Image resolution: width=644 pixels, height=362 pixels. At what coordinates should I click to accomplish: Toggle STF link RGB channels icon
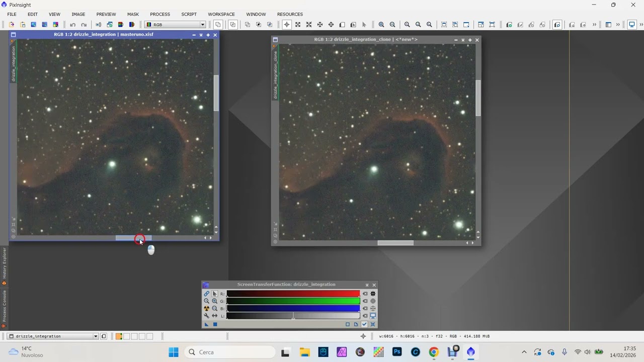point(206,294)
